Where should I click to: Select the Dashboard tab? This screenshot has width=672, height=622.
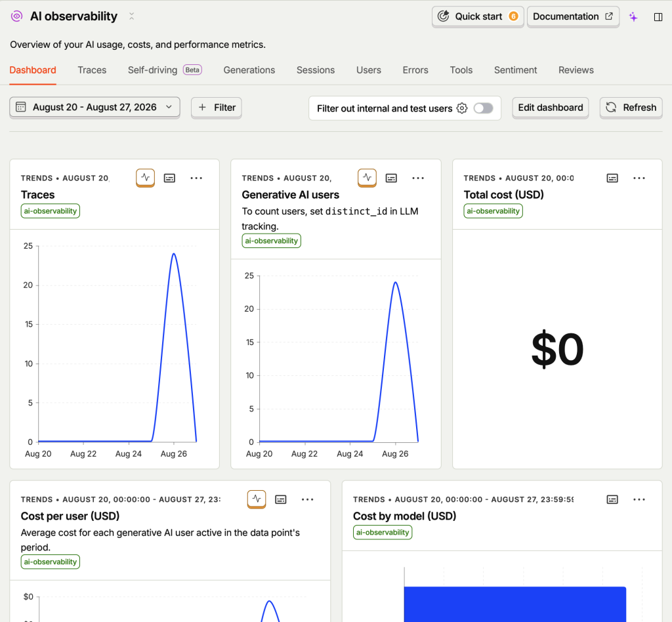pos(33,70)
